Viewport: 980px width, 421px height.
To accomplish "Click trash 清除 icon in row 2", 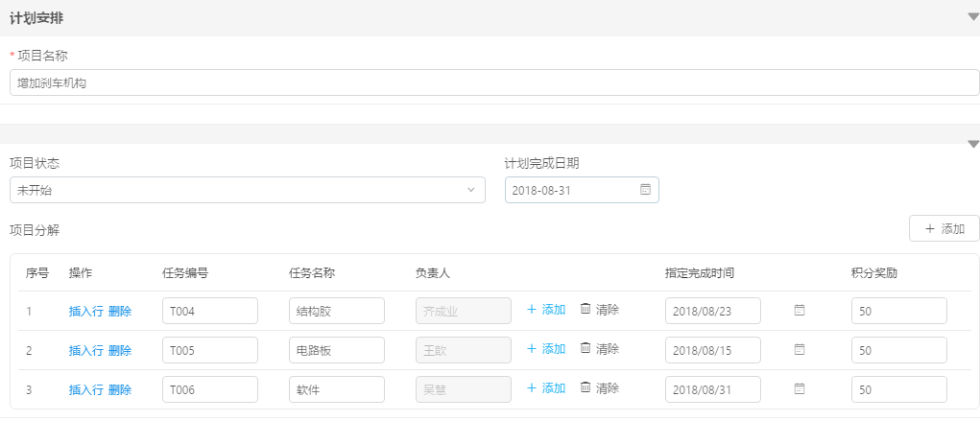I will coord(586,348).
